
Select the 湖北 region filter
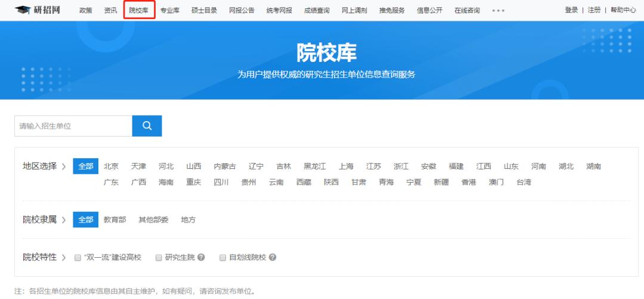tap(566, 167)
